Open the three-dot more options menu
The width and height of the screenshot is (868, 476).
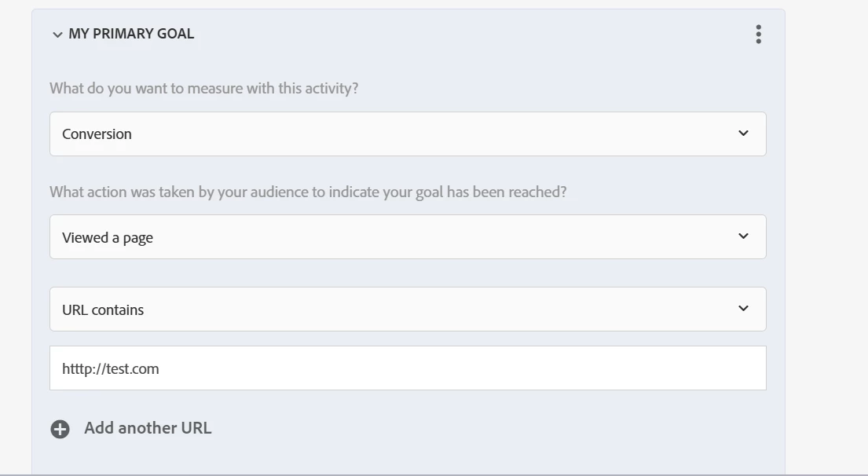758,34
